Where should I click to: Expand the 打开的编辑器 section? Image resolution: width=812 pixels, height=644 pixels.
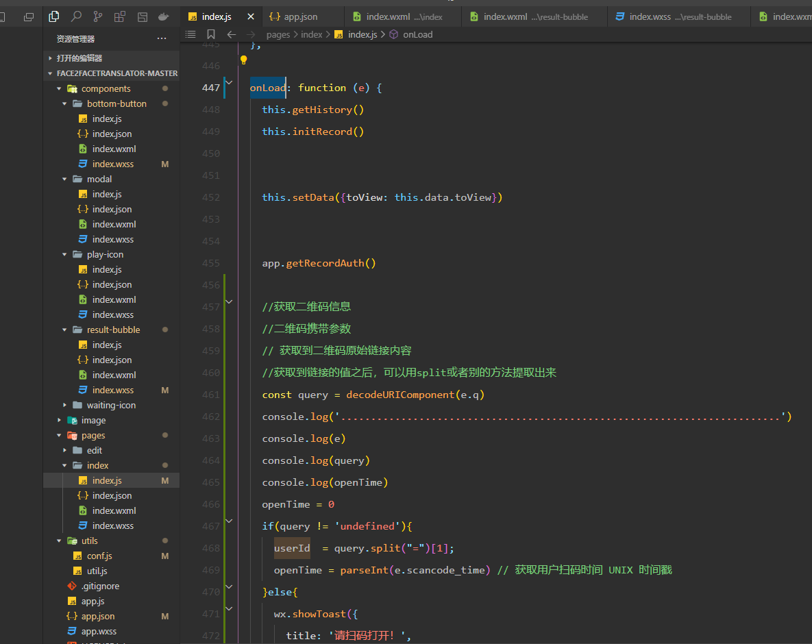point(79,58)
